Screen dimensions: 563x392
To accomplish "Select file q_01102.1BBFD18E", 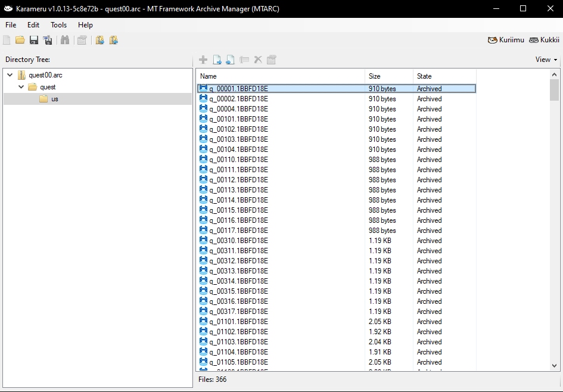I will 337,332.
